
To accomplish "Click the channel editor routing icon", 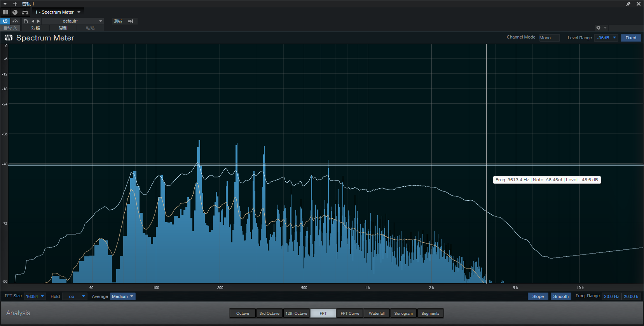I will point(25,12).
